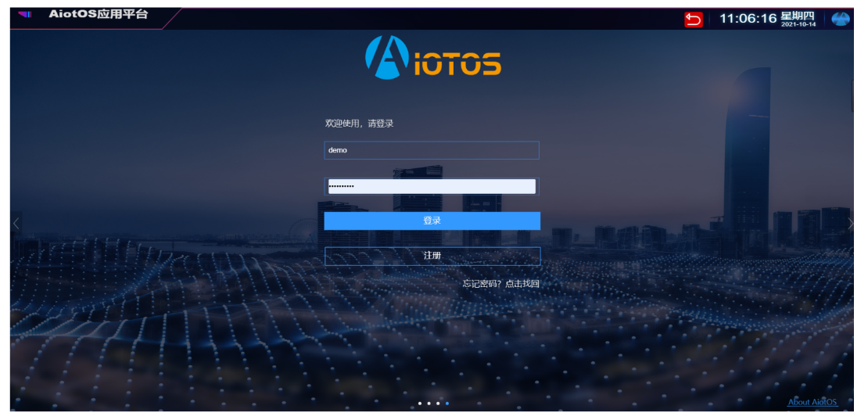Focus the masked password field
868x420 pixels.
pos(432,186)
